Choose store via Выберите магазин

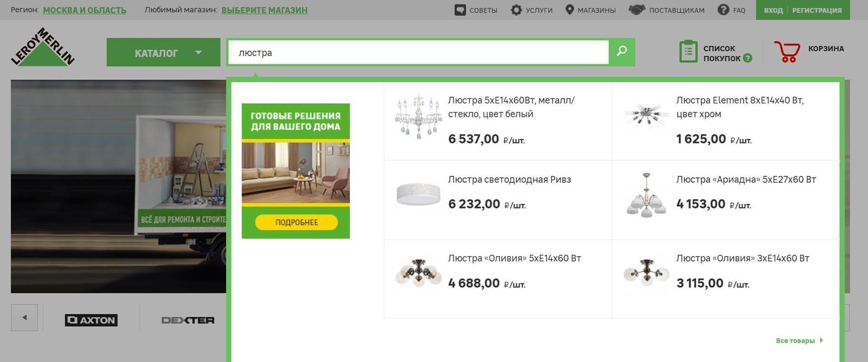click(265, 10)
